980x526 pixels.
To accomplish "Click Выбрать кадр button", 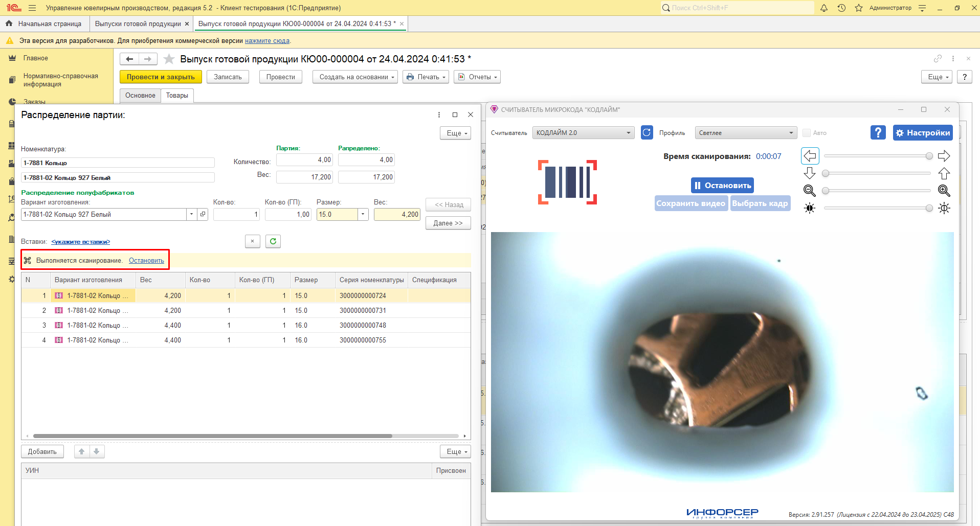I will click(x=760, y=203).
